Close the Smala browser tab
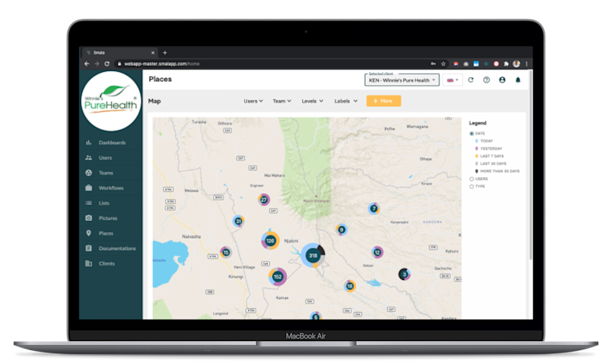 pos(152,53)
